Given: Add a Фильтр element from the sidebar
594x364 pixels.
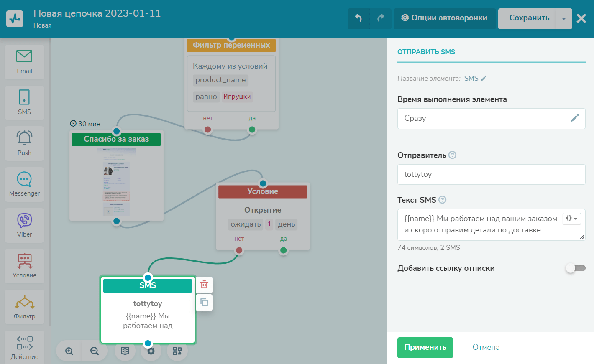Looking at the screenshot, I should [x=24, y=307].
